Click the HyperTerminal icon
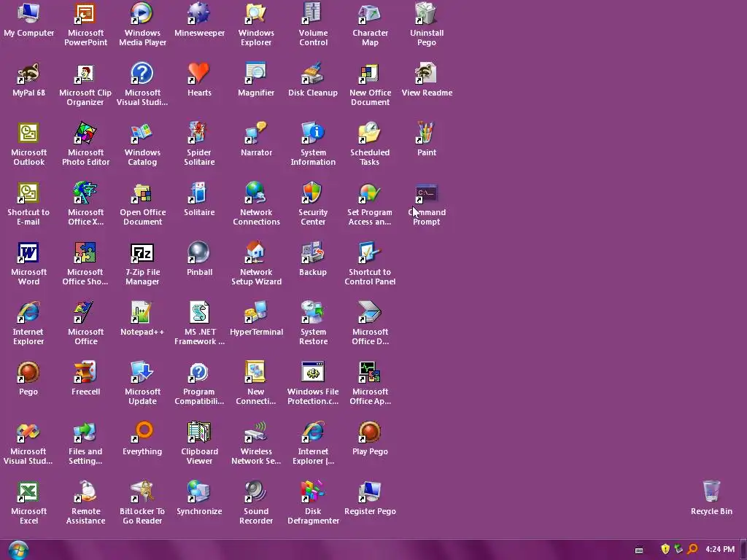The width and height of the screenshot is (747, 560). pos(256,313)
